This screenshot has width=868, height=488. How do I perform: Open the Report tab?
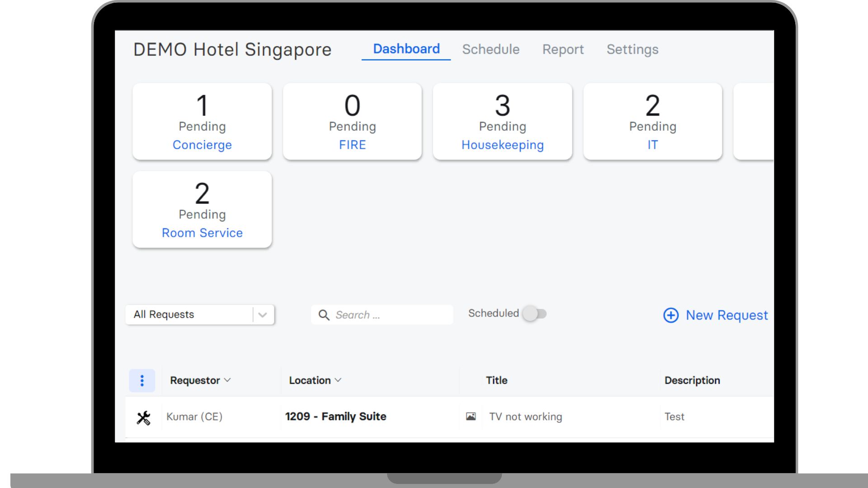point(563,49)
